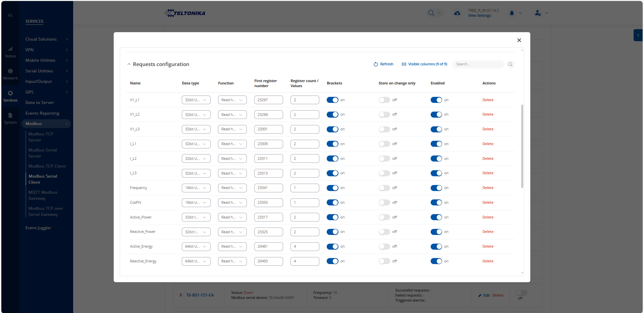Viewport: 644px width, 313px height.
Task: Select Modbus TCP Client in the sidebar
Action: (x=47, y=166)
